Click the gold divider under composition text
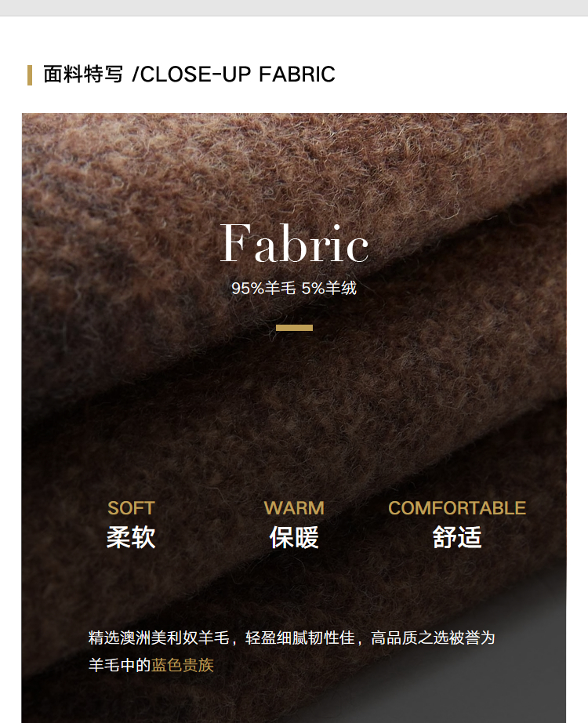 (x=294, y=328)
